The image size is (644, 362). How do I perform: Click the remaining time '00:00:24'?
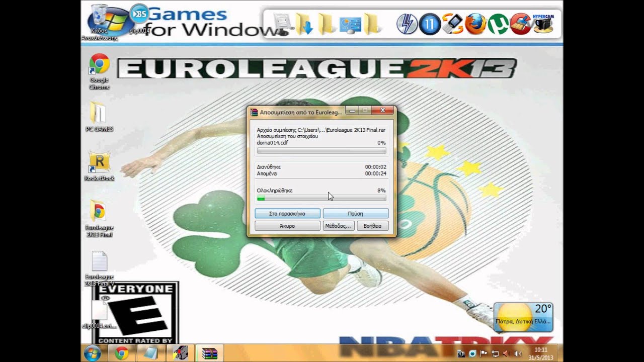pyautogui.click(x=375, y=173)
